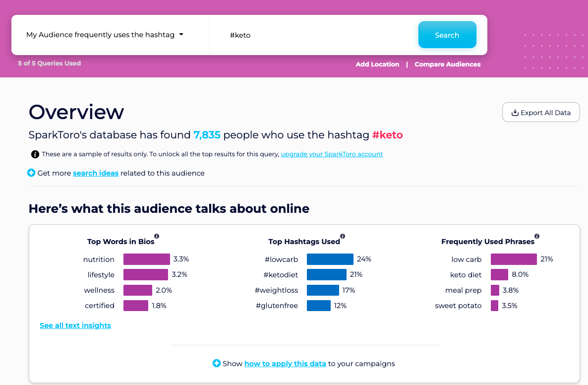The width and height of the screenshot is (588, 385).
Task: Click the 17% value for #weightloss
Action: tap(349, 290)
